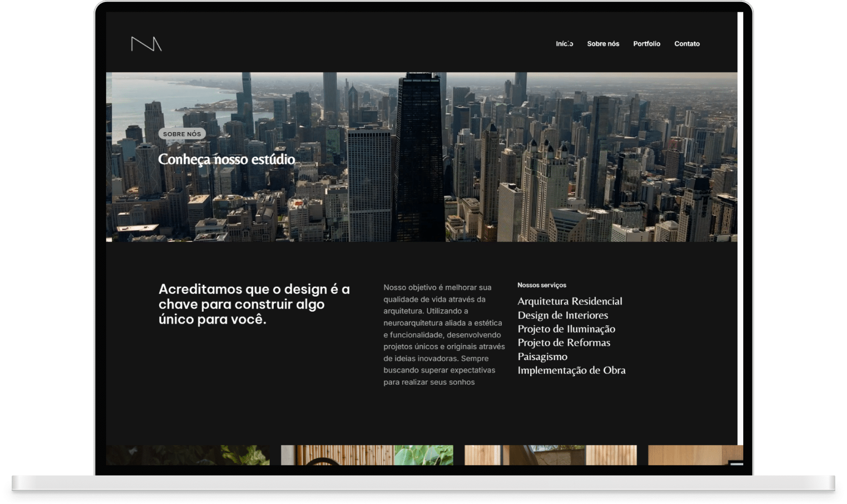Open Projeto de Iluminação service
The width and height of the screenshot is (847, 504).
pyautogui.click(x=566, y=329)
